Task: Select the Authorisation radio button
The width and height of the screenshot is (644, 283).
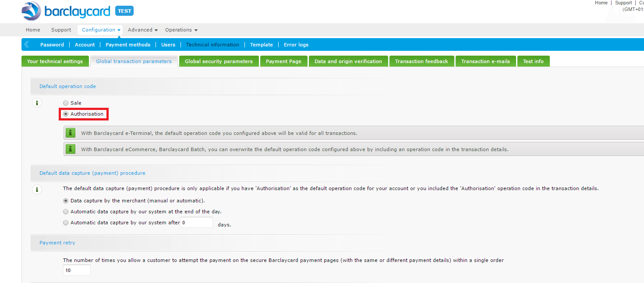Action: pos(66,114)
